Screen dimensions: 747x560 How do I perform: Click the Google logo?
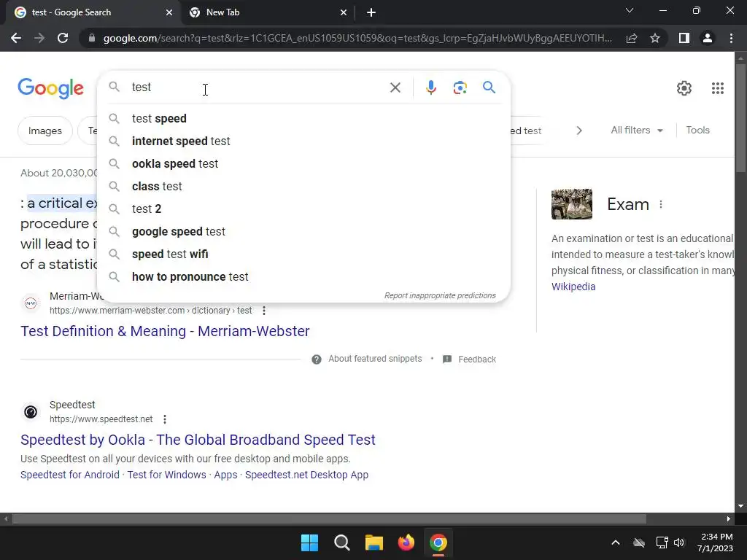click(51, 88)
